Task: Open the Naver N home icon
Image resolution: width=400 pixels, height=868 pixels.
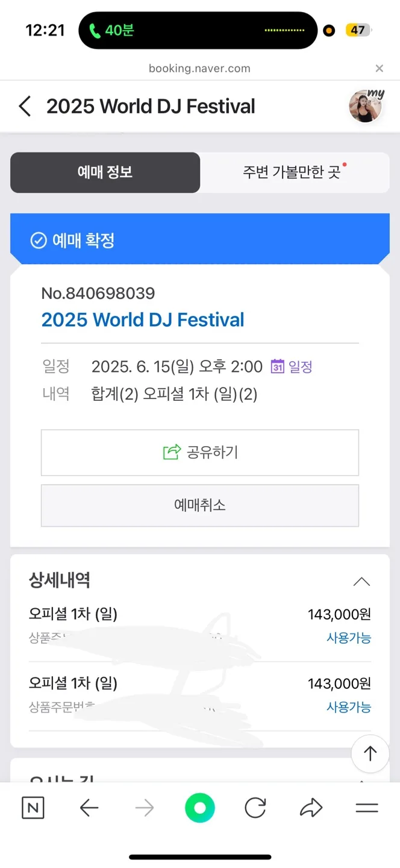Action: pos(33,808)
